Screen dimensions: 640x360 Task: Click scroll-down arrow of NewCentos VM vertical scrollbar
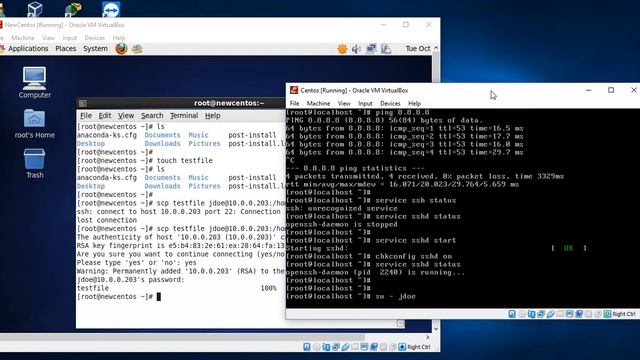pos(436,329)
